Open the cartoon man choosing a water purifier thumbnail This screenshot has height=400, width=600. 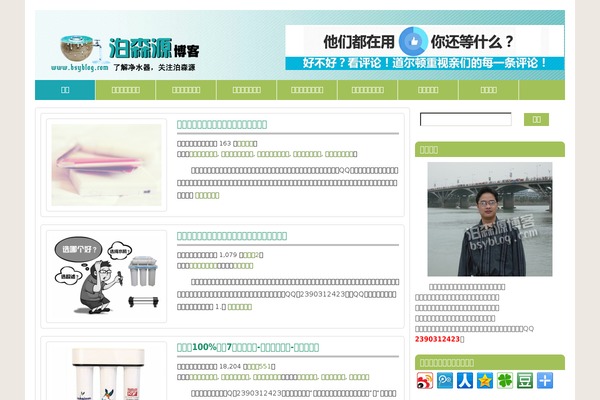[x=106, y=276]
